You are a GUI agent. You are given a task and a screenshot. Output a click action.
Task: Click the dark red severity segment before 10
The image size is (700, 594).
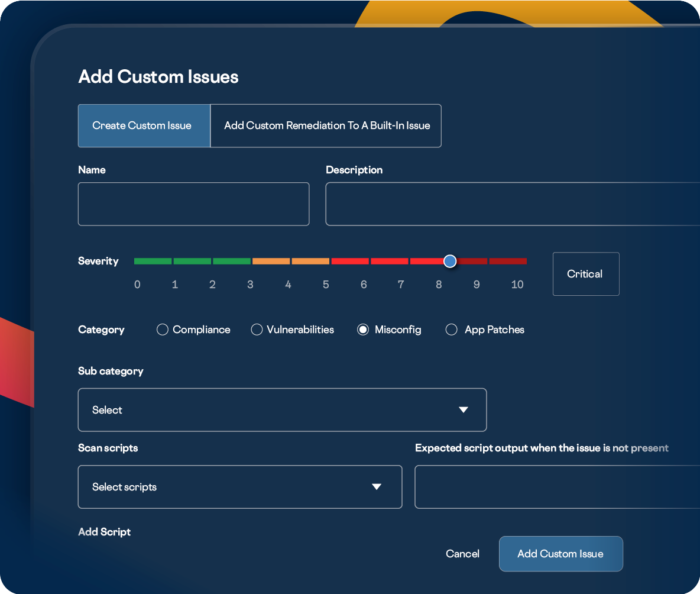pyautogui.click(x=507, y=261)
